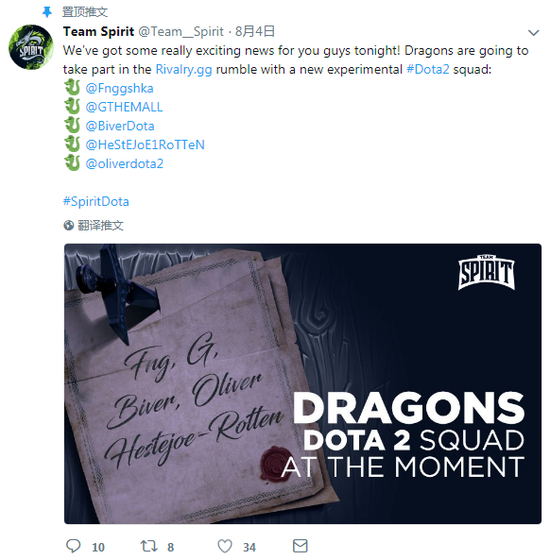Open the #SpiritDota hashtag
Screen dimensions: 550x560
[x=96, y=201]
